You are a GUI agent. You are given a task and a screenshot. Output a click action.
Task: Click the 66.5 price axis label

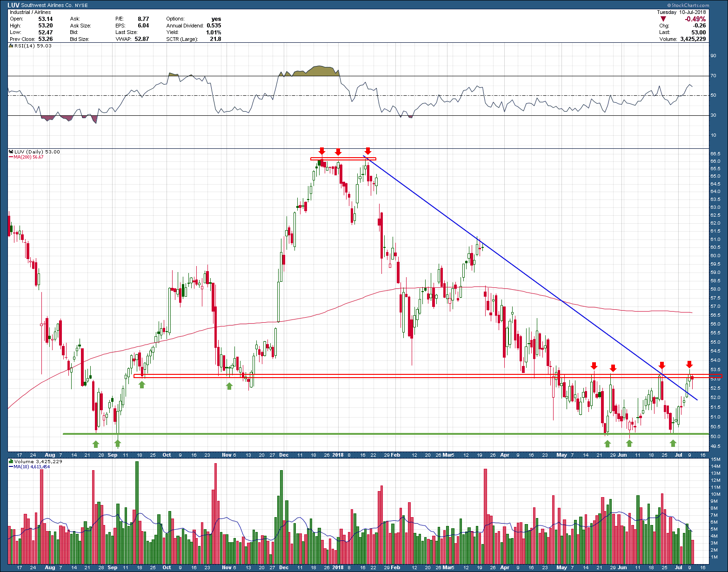tap(715, 153)
